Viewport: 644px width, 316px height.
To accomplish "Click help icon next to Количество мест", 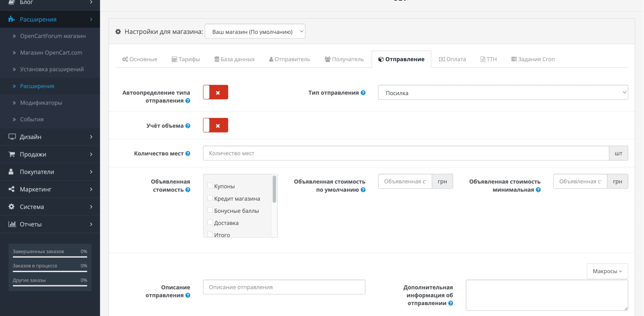I will 188,154.
